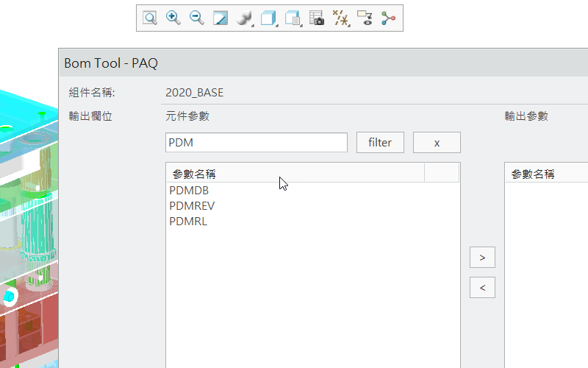
Task: Click the > button to add parameter
Action: (482, 258)
